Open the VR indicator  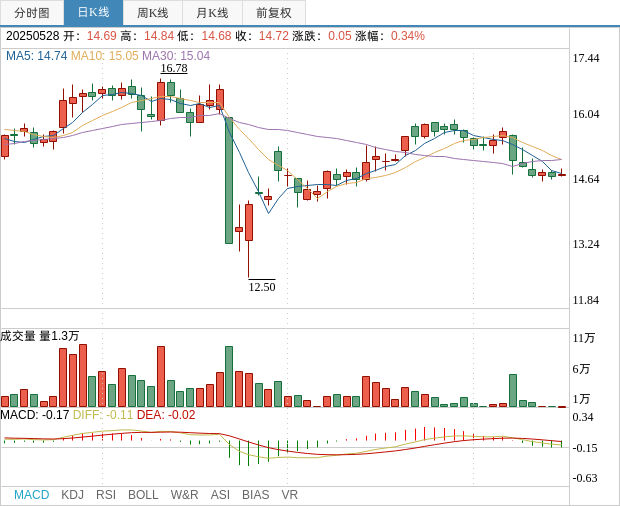[289, 495]
